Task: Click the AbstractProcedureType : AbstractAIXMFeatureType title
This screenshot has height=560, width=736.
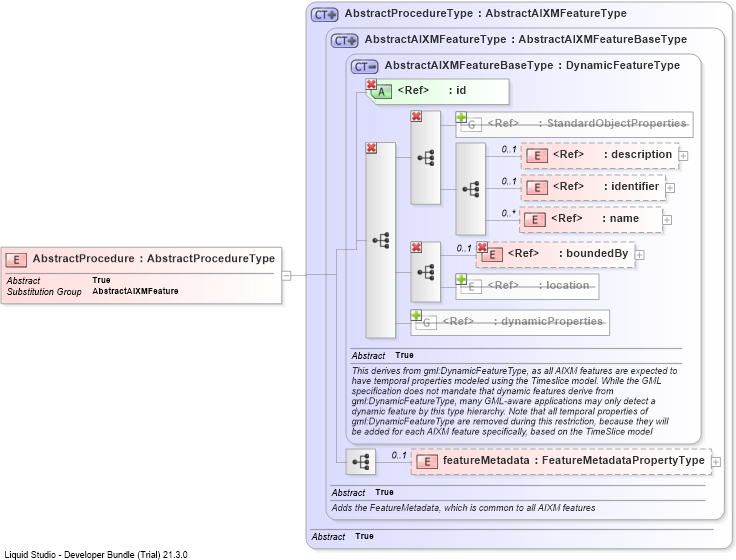Action: coord(485,14)
